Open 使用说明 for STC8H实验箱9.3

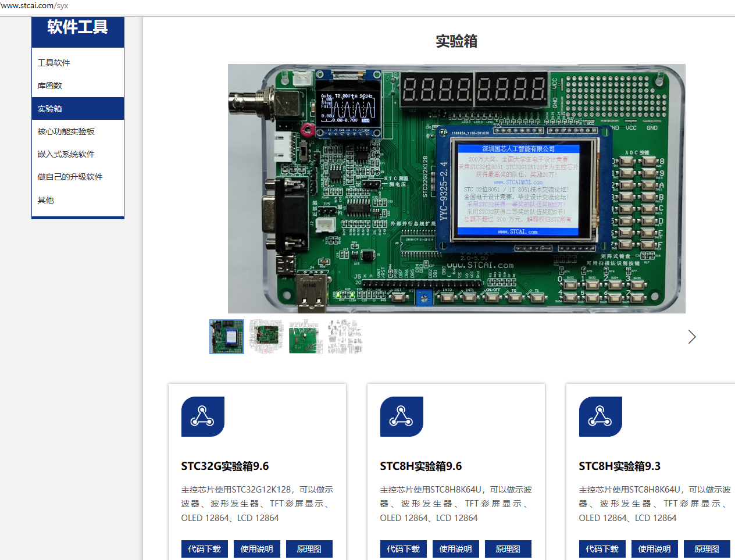[655, 549]
